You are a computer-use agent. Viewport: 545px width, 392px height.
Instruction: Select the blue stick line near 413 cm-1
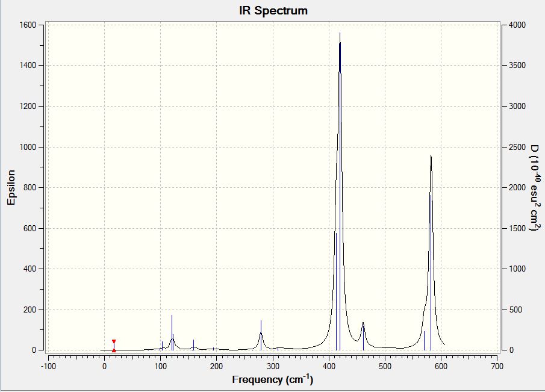coord(336,291)
